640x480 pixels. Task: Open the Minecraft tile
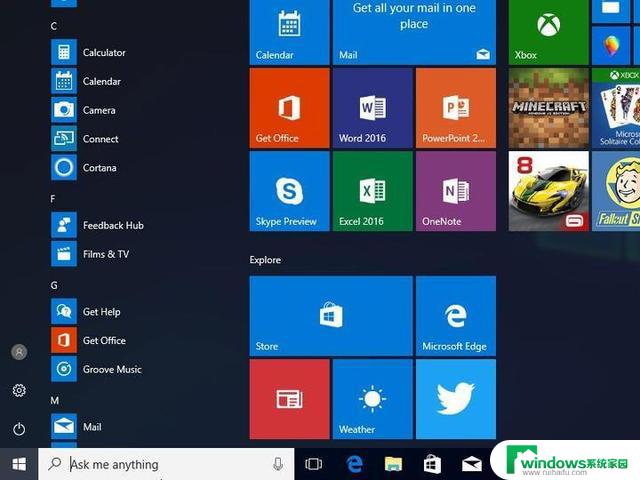(x=549, y=108)
